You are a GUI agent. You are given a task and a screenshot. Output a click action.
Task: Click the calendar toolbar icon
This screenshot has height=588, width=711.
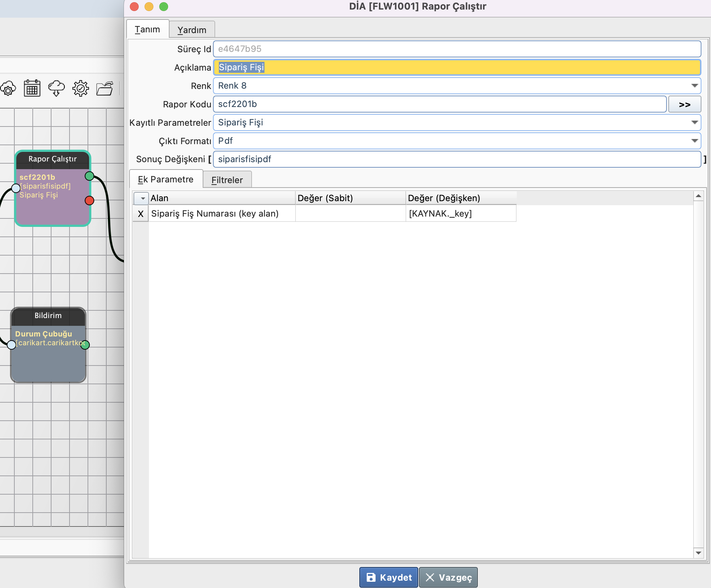pos(32,88)
